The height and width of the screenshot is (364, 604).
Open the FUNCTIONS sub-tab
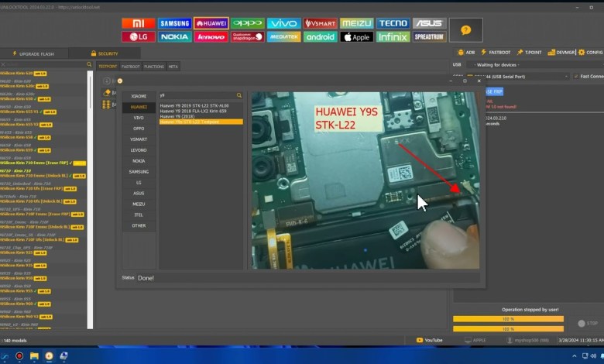coord(153,67)
